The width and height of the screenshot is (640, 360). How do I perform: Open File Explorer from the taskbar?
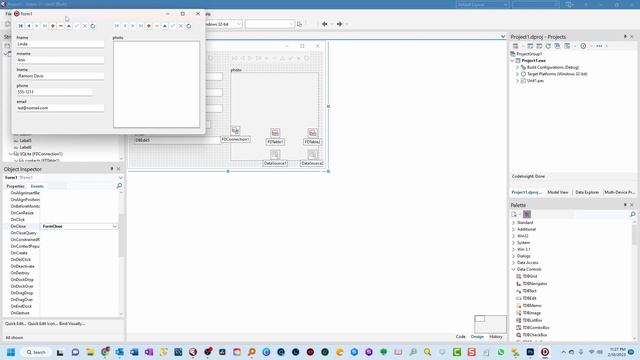tap(90, 352)
